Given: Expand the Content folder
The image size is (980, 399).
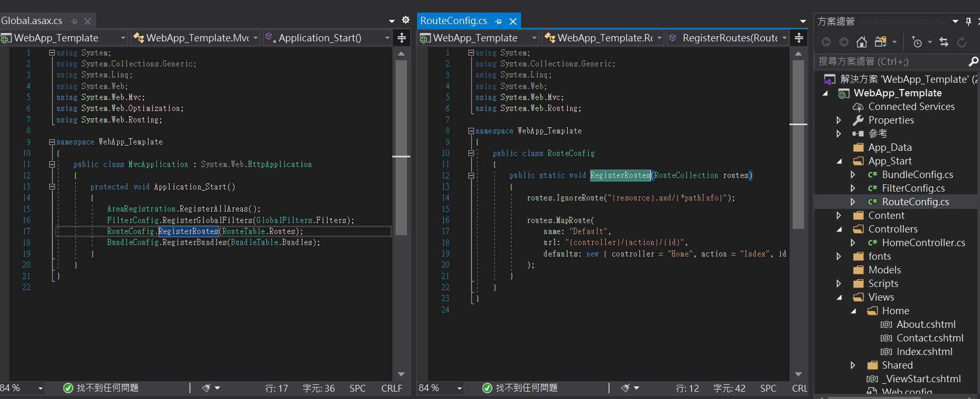Looking at the screenshot, I should 839,216.
